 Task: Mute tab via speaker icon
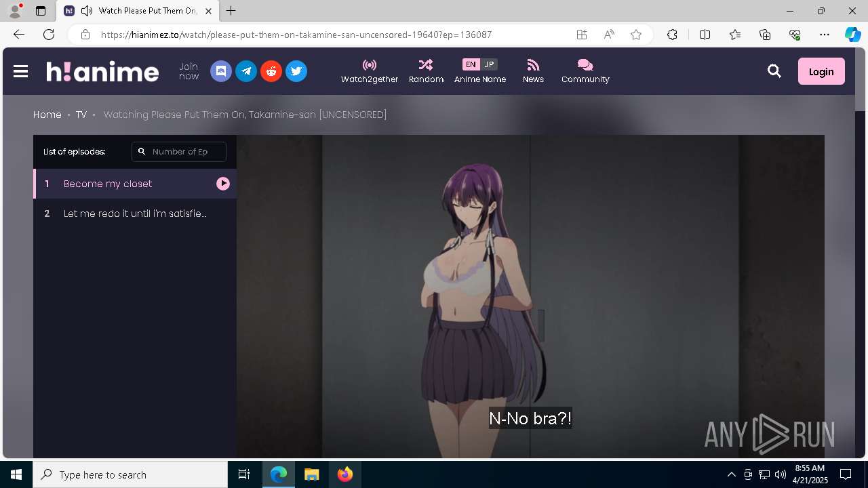click(x=86, y=11)
